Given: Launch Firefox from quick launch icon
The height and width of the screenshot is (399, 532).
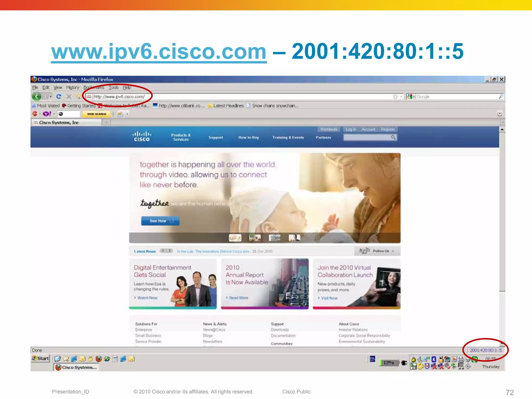Looking at the screenshot, I should tap(98, 359).
